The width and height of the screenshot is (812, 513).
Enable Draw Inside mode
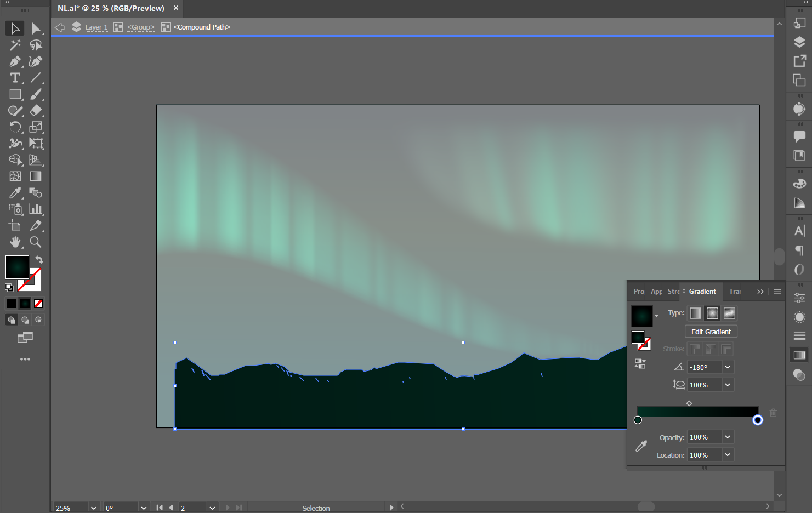38,320
